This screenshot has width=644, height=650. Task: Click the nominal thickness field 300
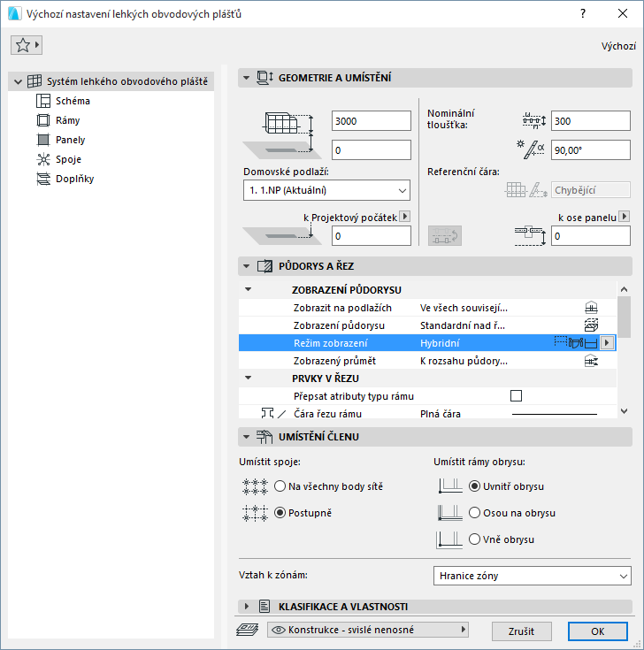coord(591,121)
